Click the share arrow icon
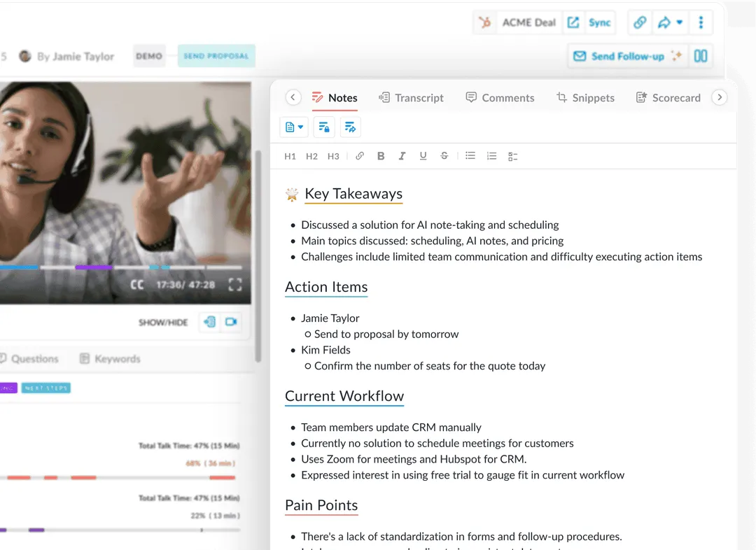 (664, 22)
